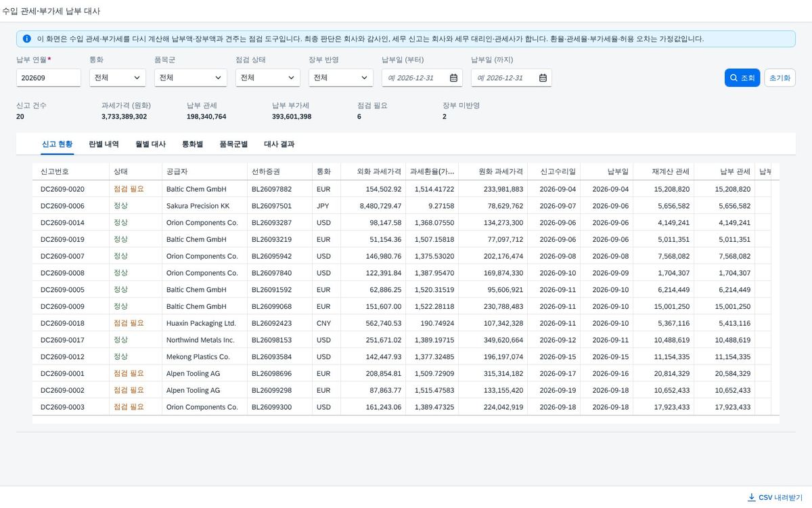Image resolution: width=812 pixels, height=508 pixels.
Task: Click the 조회 search button
Action: pyautogui.click(x=742, y=78)
